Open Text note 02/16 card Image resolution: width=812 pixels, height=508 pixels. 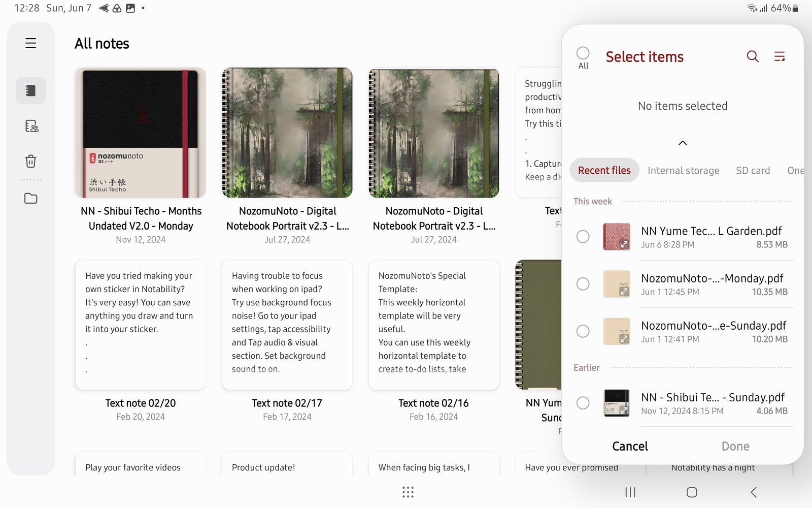pos(434,325)
